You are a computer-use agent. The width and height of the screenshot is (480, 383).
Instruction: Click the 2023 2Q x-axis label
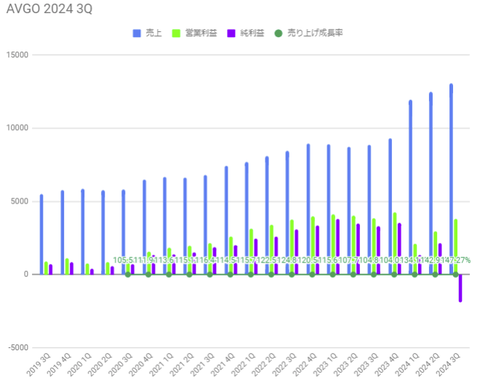[x=345, y=365]
